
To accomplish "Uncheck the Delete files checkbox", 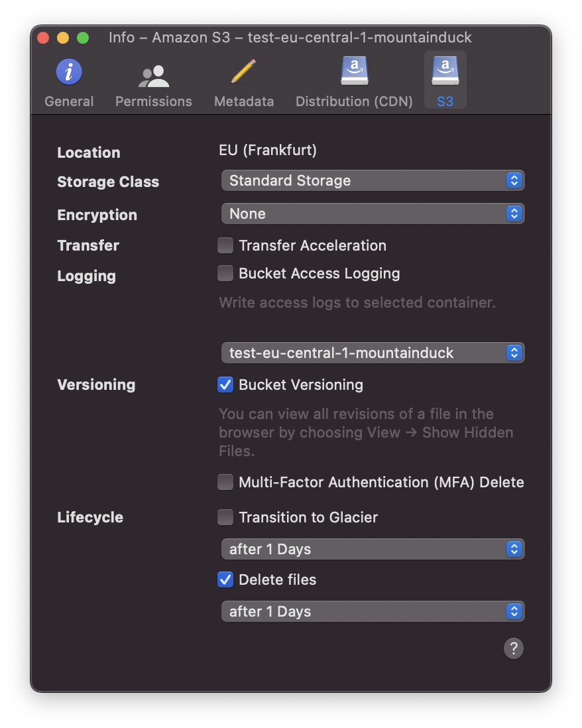I will click(225, 580).
